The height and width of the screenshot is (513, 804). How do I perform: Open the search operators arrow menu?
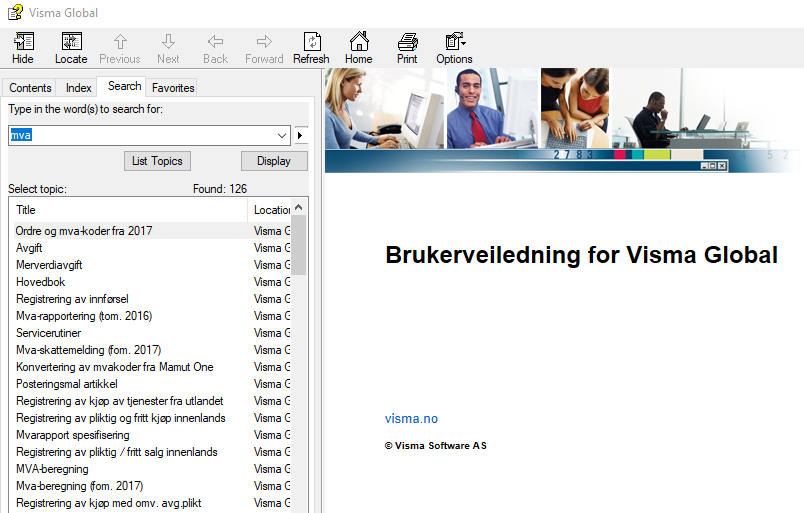click(301, 135)
